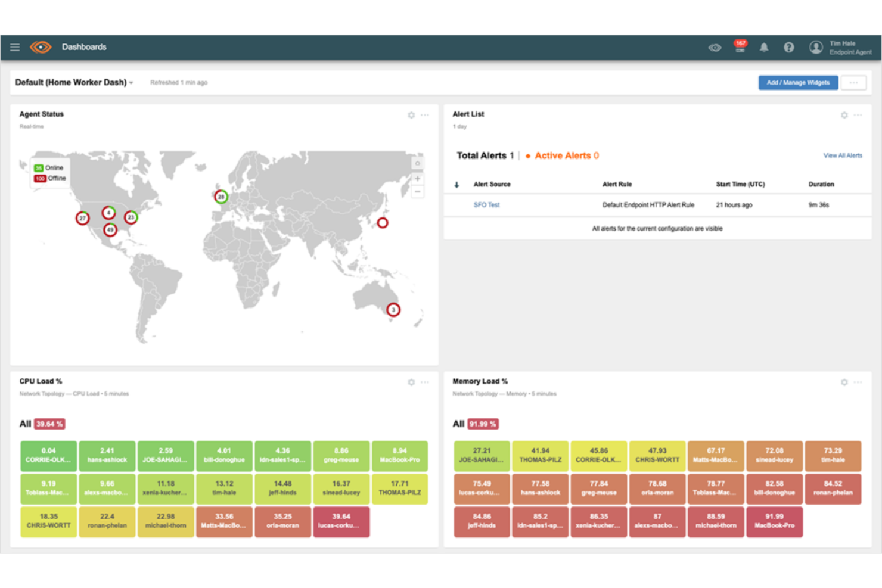Viewport: 882px width, 588px height.
Task: Select CPU tile 17.71 THOMAS-PILZ
Action: (399, 489)
